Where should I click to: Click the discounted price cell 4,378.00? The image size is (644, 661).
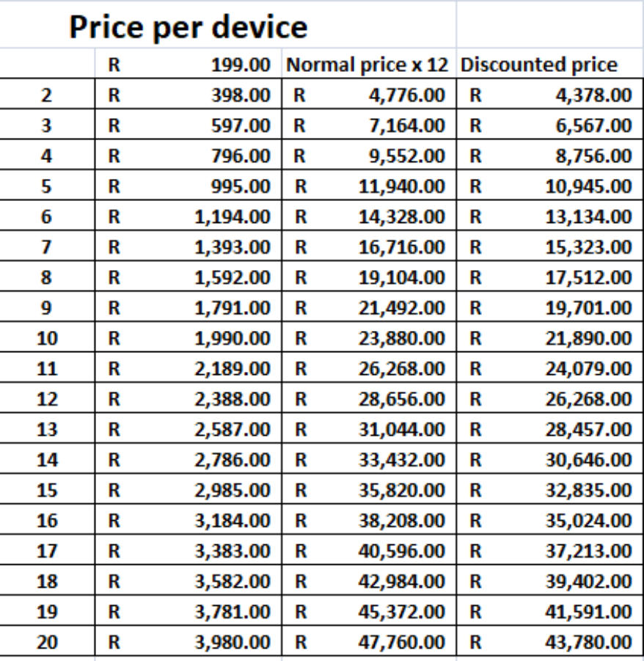tap(550, 94)
